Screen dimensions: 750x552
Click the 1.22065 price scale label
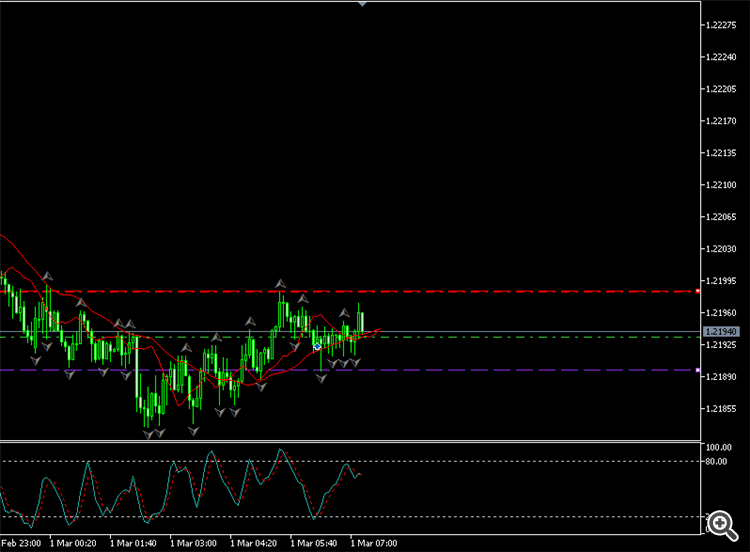721,217
